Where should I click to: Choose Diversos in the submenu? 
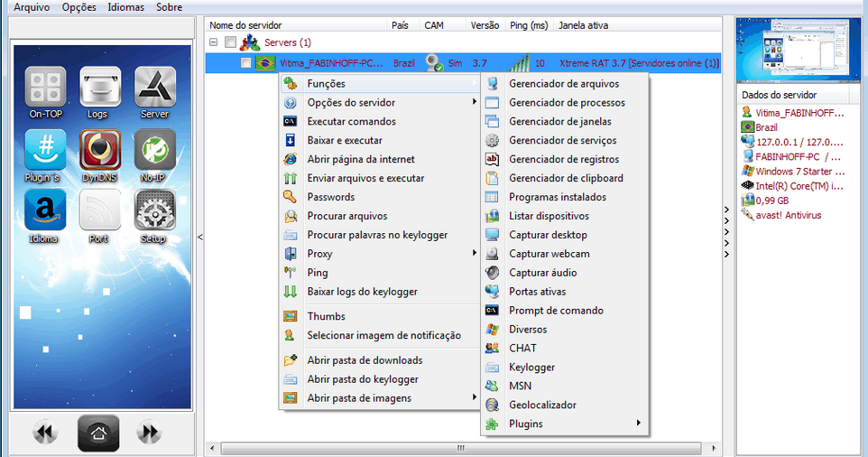[x=564, y=329]
